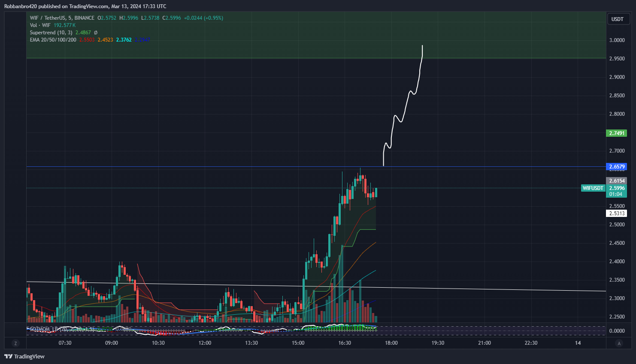
Task: Select the WIF / TetherUS symbol legend
Action: tap(62, 18)
